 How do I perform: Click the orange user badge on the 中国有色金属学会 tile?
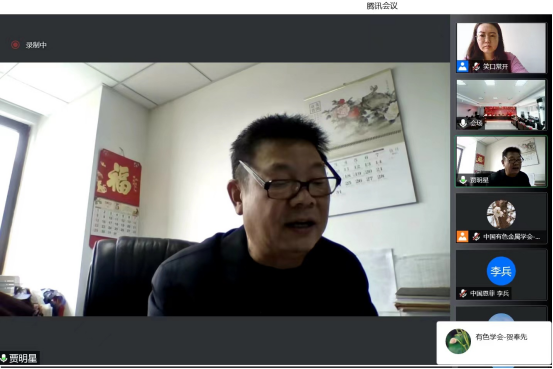[x=462, y=236]
